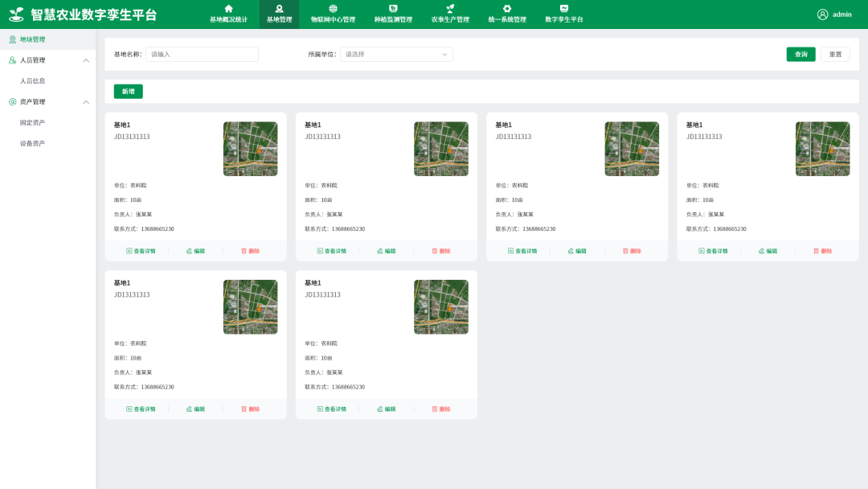This screenshot has width=868, height=489.
Task: Open map thumbnail of second bottom-row card
Action: (x=441, y=306)
